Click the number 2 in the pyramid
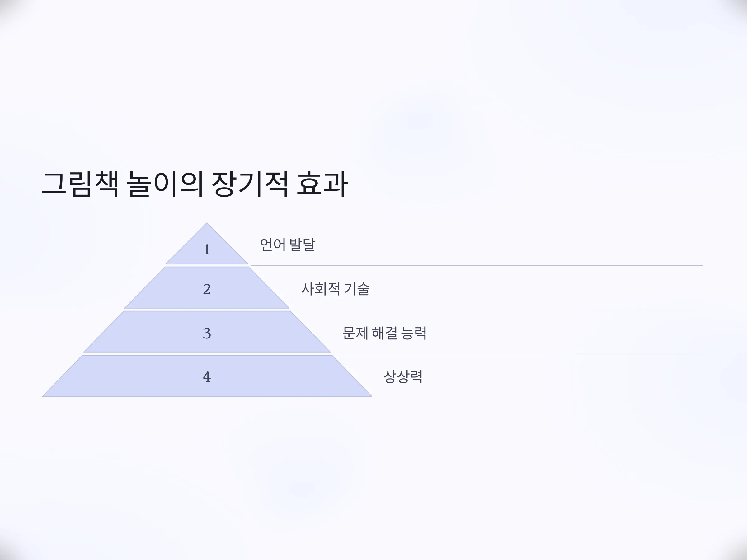747x560 pixels. coord(207,289)
